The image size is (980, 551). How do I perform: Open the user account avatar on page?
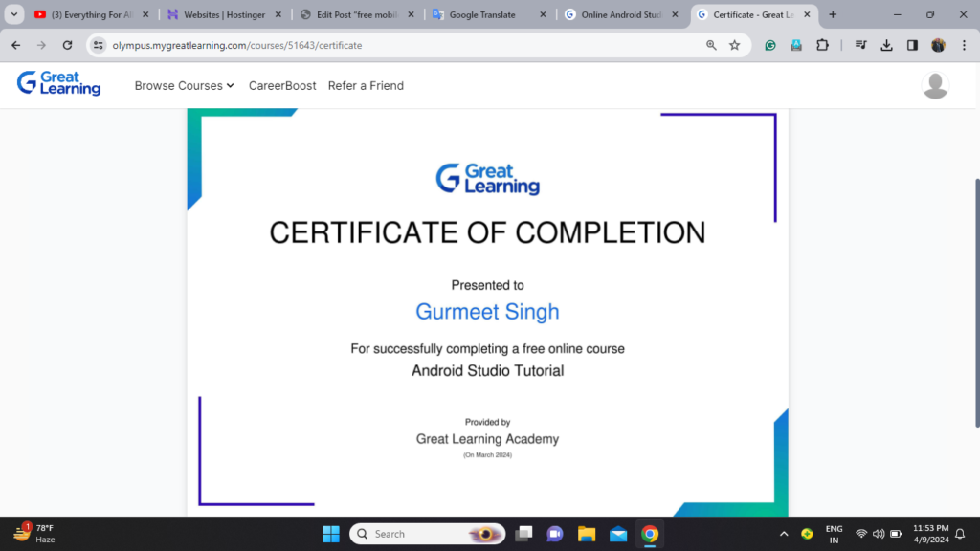[x=936, y=85]
